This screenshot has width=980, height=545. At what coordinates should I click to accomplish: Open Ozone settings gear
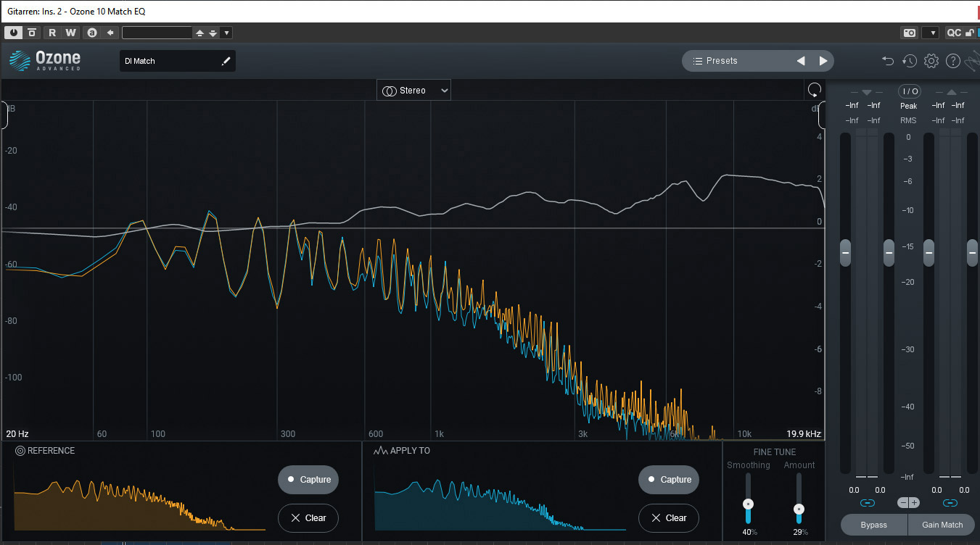(931, 61)
